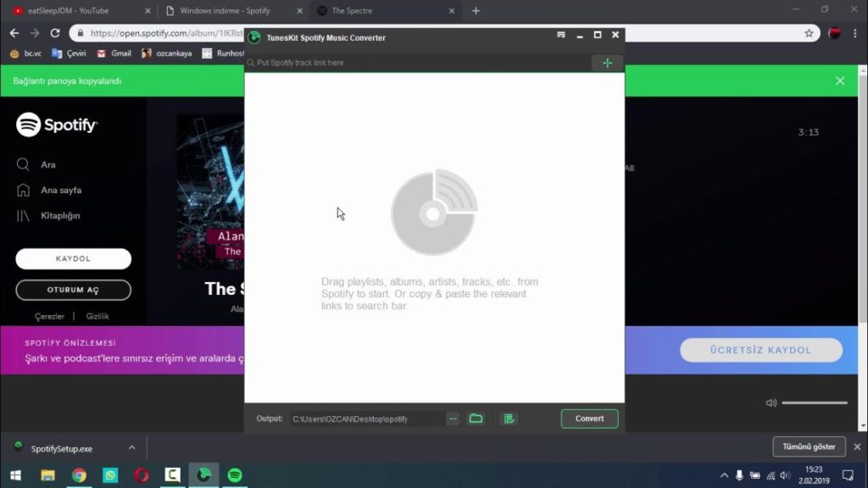Click the Convert button

[x=589, y=419]
